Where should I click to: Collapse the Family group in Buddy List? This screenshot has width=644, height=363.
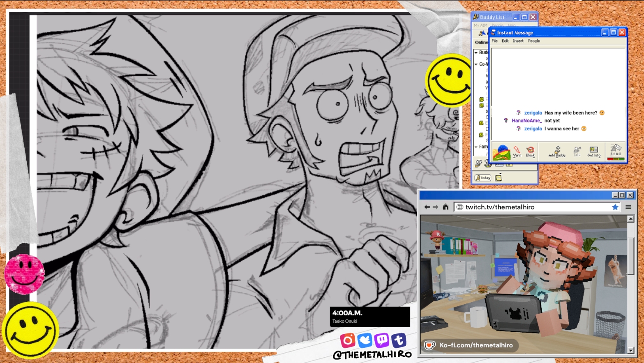(476, 147)
